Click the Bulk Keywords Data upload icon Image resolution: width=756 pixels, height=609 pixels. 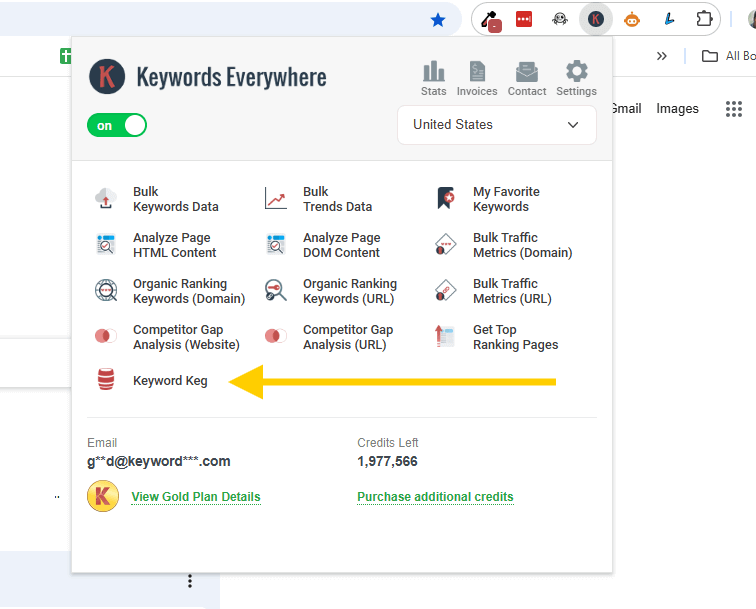[106, 199]
